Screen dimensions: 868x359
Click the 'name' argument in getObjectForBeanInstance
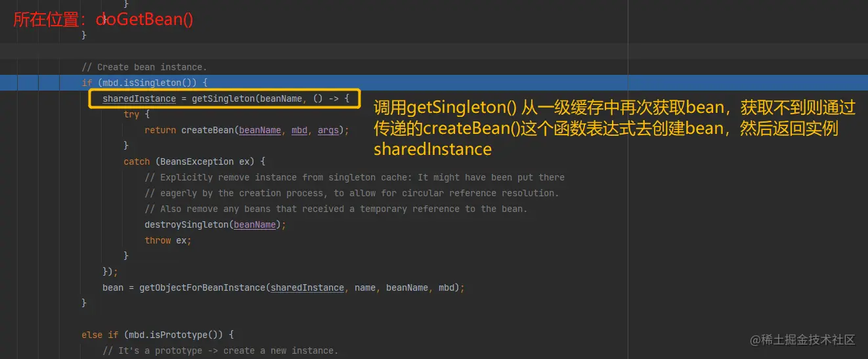coord(365,287)
